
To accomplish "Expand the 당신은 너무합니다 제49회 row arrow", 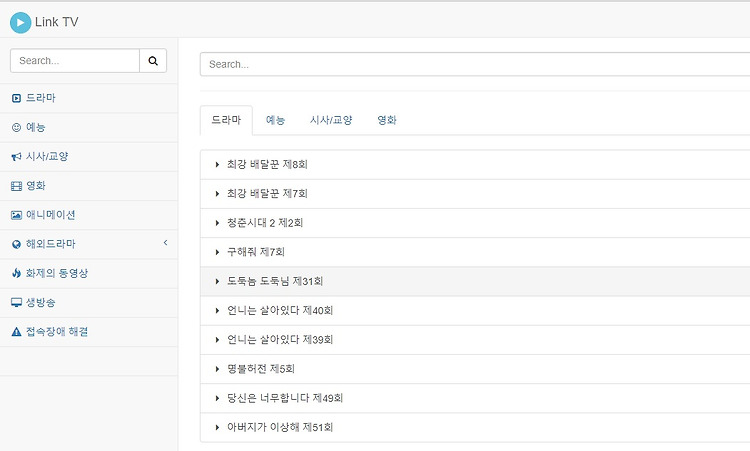I will coord(217,398).
